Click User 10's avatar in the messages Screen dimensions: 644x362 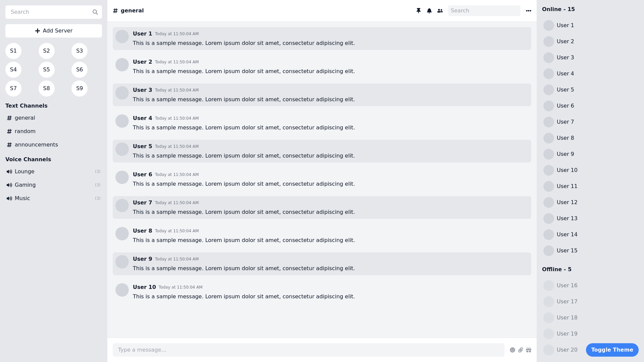tap(122, 290)
